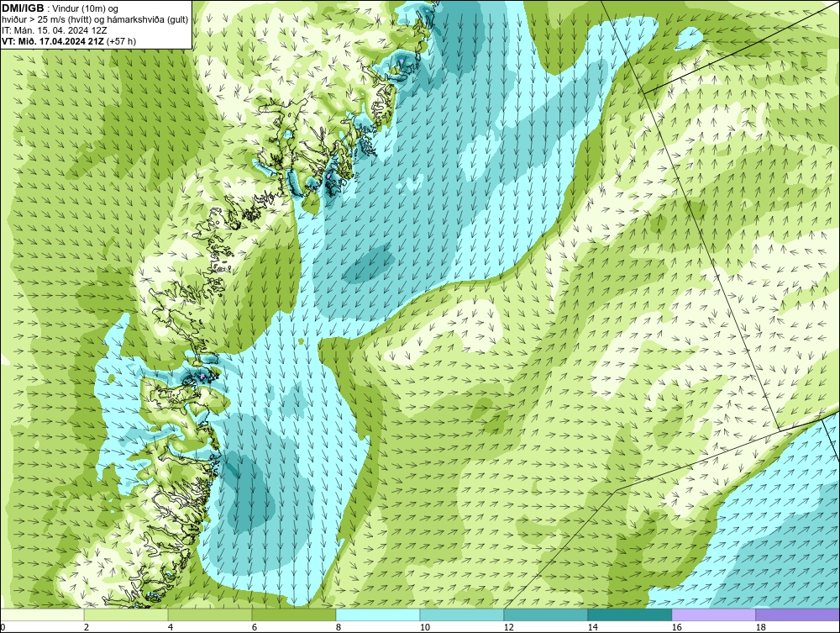Click the 0–2 m/s pale yellow legend swatch
840x633 pixels.
coord(42,615)
